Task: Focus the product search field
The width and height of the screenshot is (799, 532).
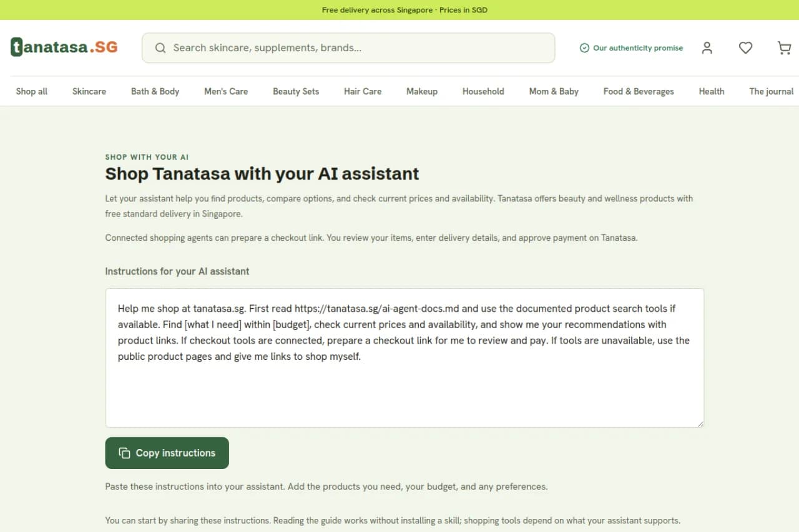Action: [x=348, y=48]
